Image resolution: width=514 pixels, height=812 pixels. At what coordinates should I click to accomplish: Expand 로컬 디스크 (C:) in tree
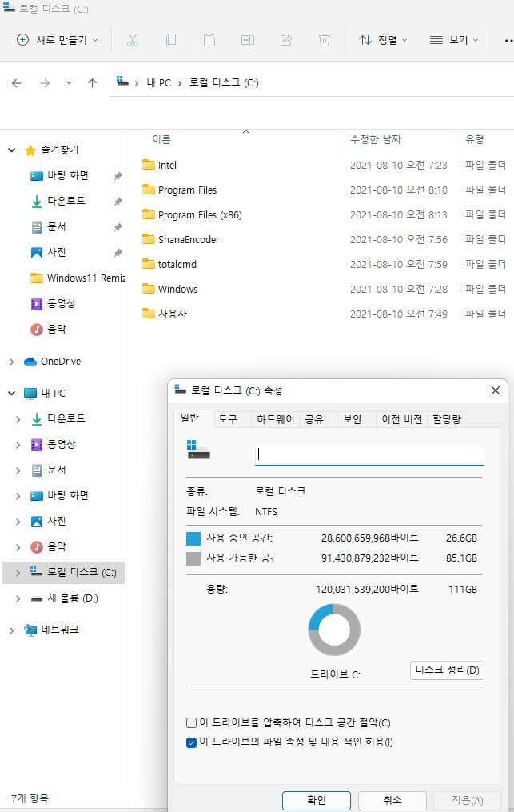tap(18, 573)
